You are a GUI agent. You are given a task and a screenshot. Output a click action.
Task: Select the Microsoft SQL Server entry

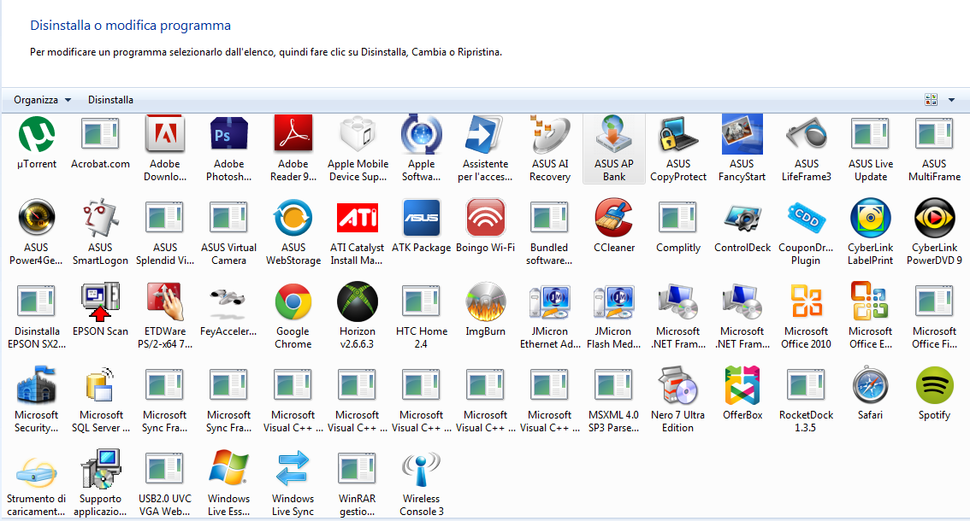click(100, 400)
